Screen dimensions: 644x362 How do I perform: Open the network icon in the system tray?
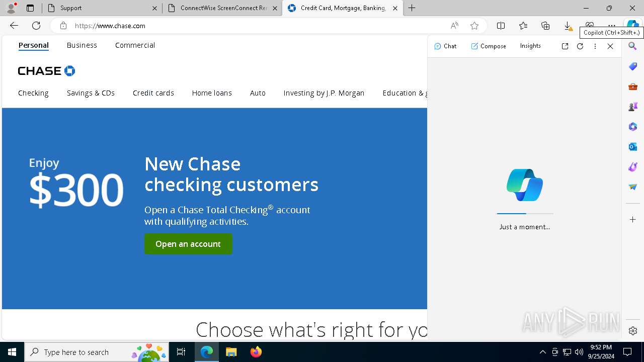tap(567, 352)
